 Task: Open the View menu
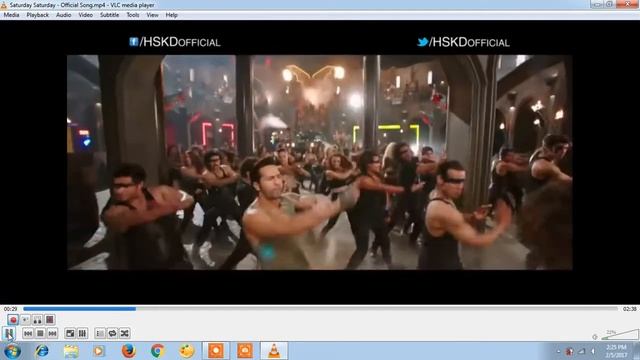coord(153,15)
